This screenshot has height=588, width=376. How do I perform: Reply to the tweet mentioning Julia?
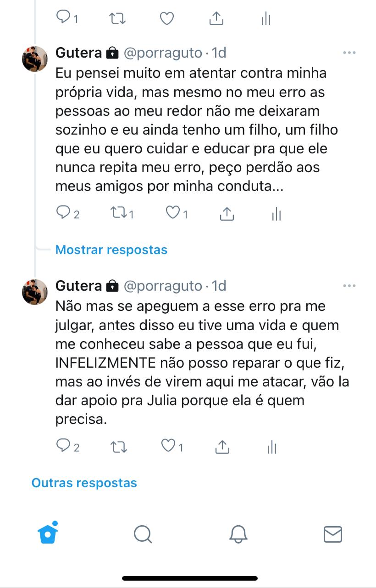pos(63,446)
